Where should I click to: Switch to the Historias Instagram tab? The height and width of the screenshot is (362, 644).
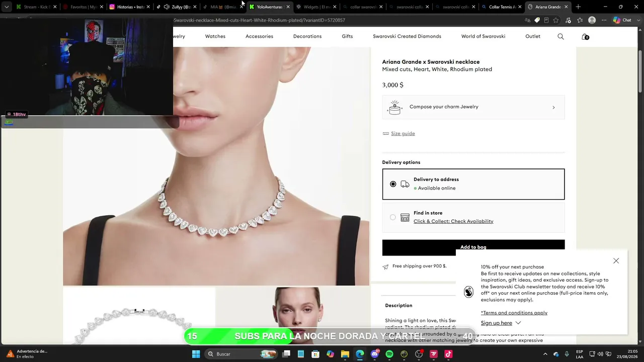point(129,7)
